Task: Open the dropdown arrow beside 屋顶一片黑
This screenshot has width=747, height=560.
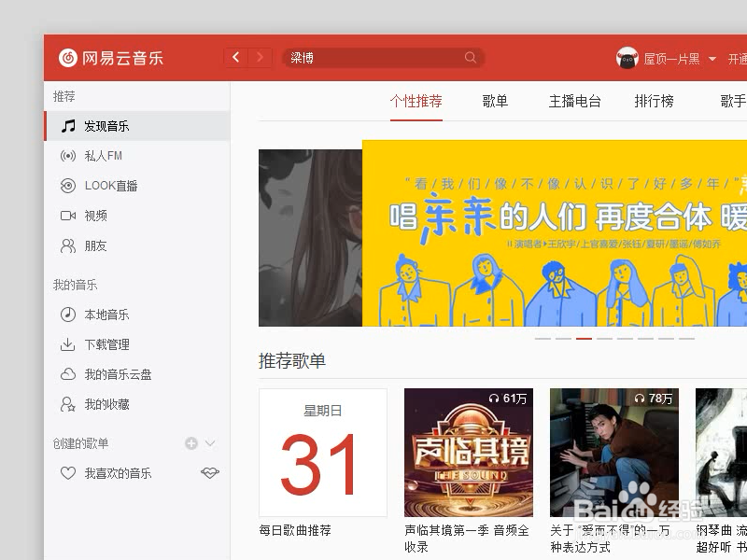Action: pos(712,59)
